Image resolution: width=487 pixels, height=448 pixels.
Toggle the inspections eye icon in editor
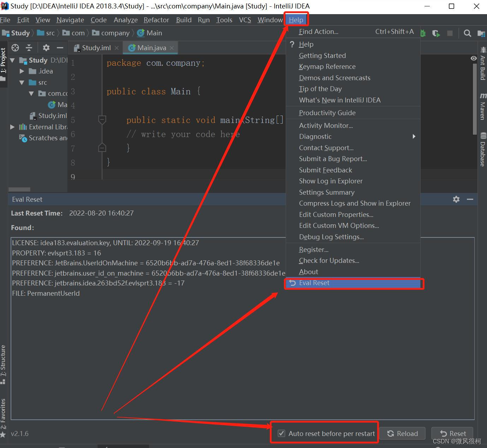474,58
